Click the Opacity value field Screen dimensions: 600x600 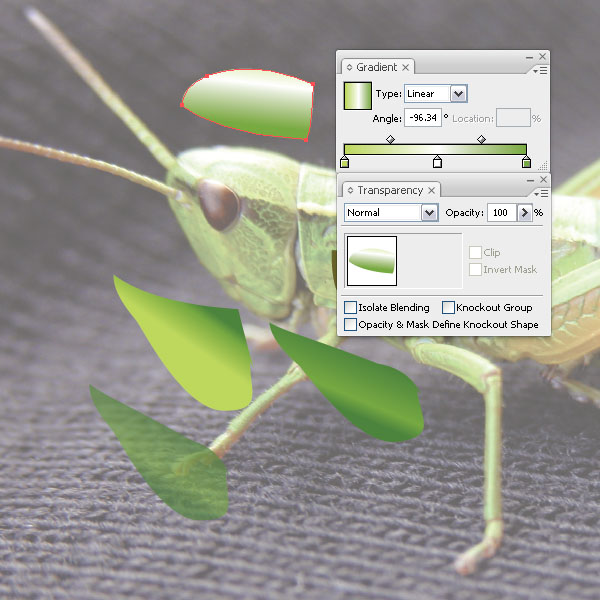(502, 213)
